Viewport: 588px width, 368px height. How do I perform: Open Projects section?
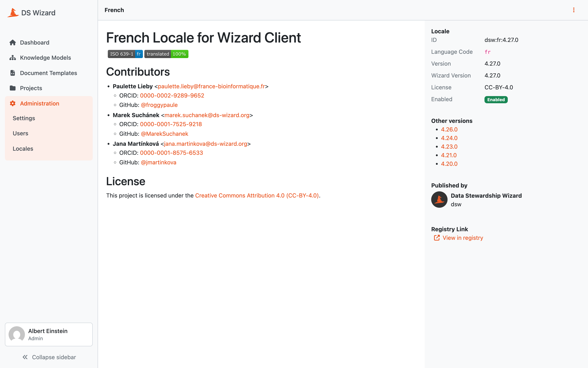coord(49,88)
